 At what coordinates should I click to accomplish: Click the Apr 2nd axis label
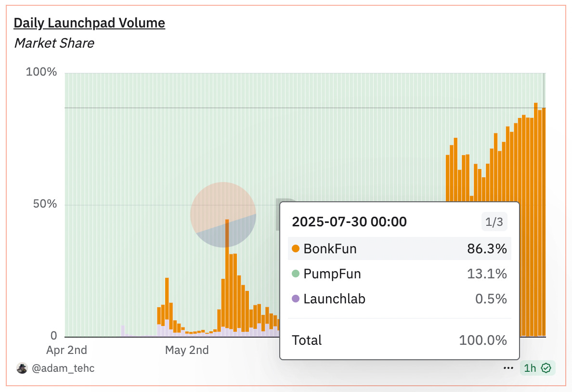pyautogui.click(x=67, y=350)
